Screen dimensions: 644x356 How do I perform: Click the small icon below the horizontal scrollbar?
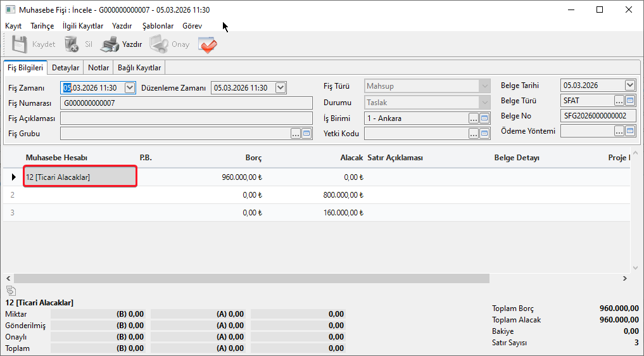[11, 290]
